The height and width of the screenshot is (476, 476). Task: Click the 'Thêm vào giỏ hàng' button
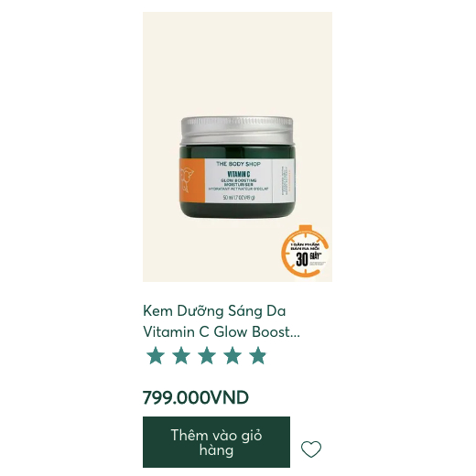(x=216, y=442)
